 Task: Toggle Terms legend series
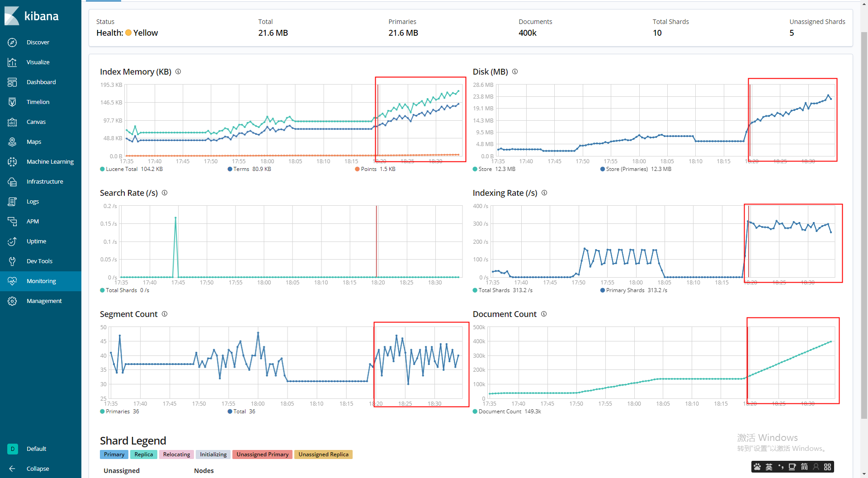(250, 169)
